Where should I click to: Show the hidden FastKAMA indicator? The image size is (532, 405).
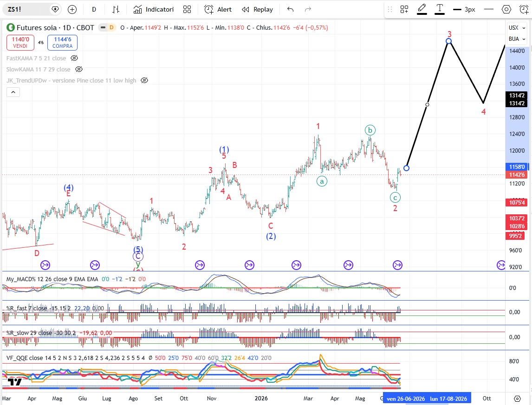pyautogui.click(x=74, y=58)
